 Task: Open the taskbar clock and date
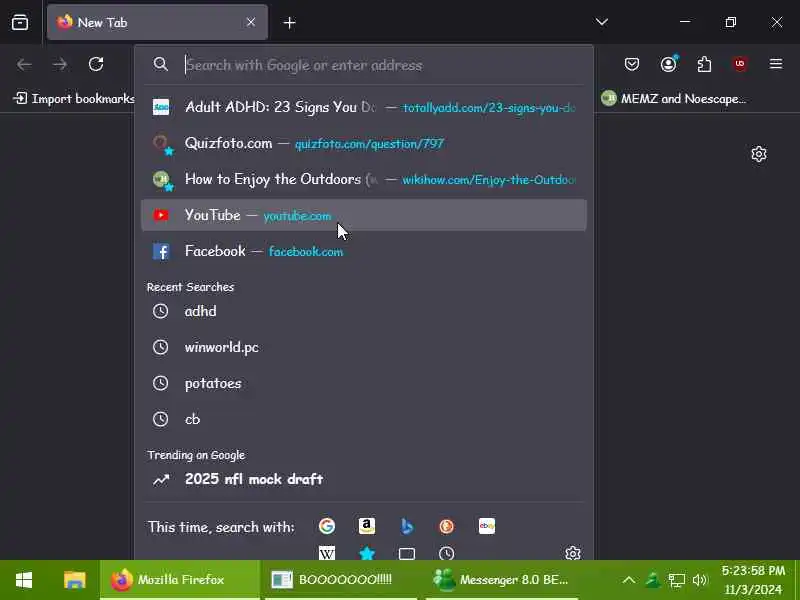pyautogui.click(x=753, y=580)
